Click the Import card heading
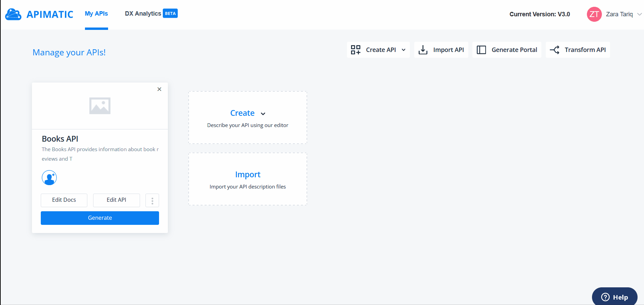644x305 pixels. tap(248, 175)
